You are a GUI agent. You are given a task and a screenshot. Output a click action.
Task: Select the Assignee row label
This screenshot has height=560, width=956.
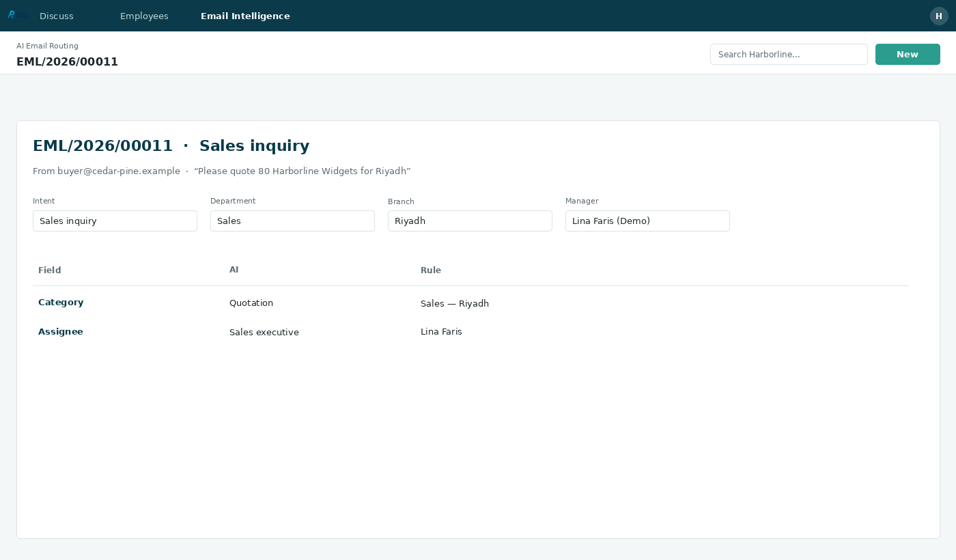[x=61, y=331]
